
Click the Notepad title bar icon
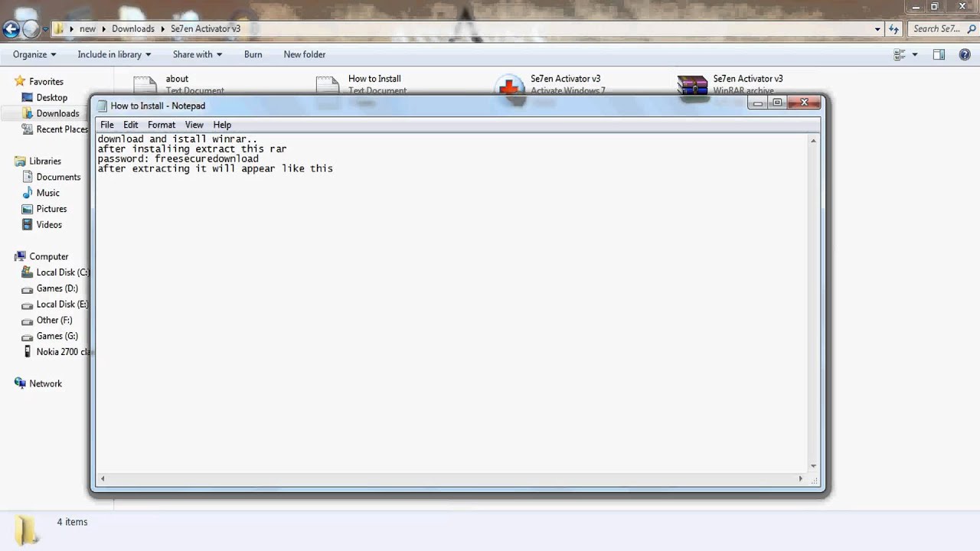click(103, 106)
